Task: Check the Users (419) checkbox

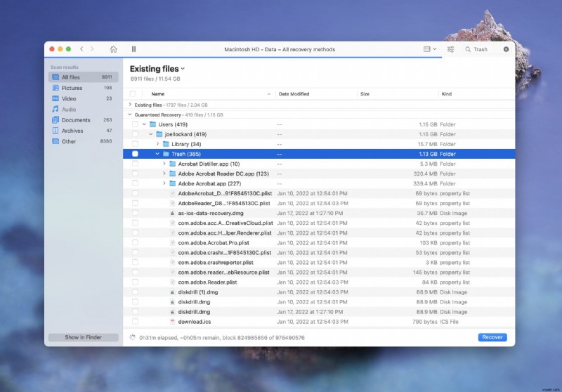Action: (135, 124)
